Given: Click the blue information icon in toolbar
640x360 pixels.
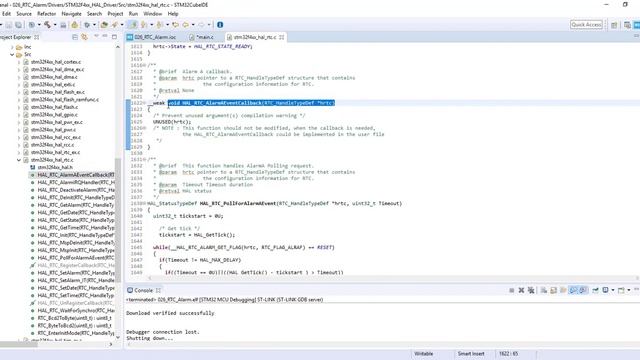Looking at the screenshot, I should [x=220, y=25].
